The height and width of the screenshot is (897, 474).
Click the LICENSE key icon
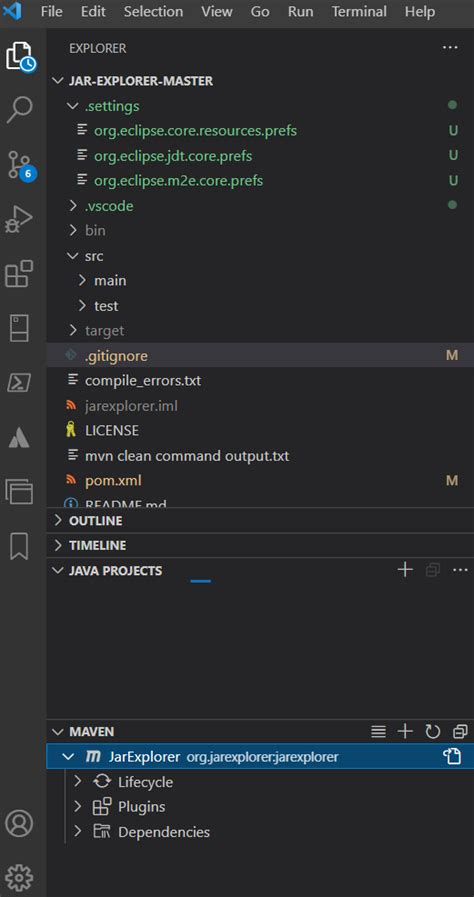71,430
